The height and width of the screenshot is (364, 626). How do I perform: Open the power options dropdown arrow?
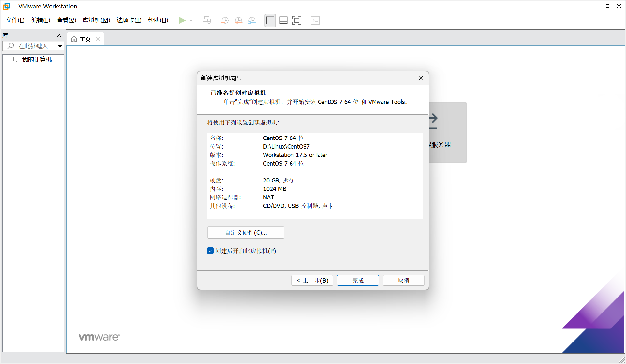[x=191, y=21]
